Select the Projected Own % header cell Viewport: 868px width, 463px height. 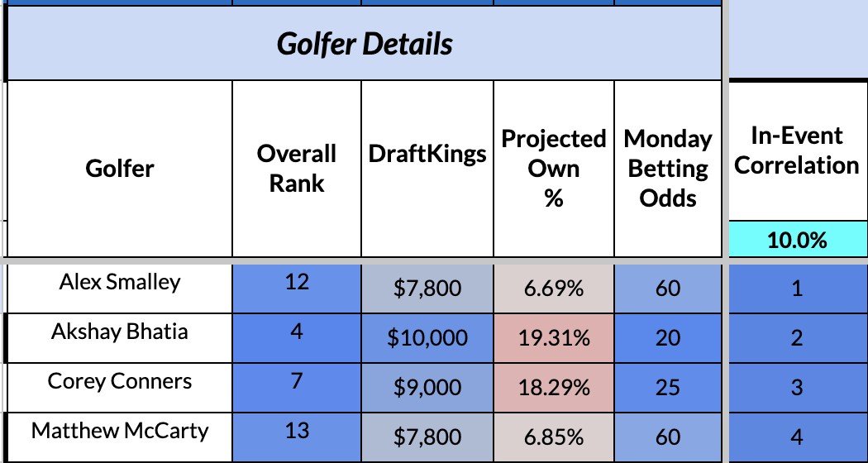[554, 169]
